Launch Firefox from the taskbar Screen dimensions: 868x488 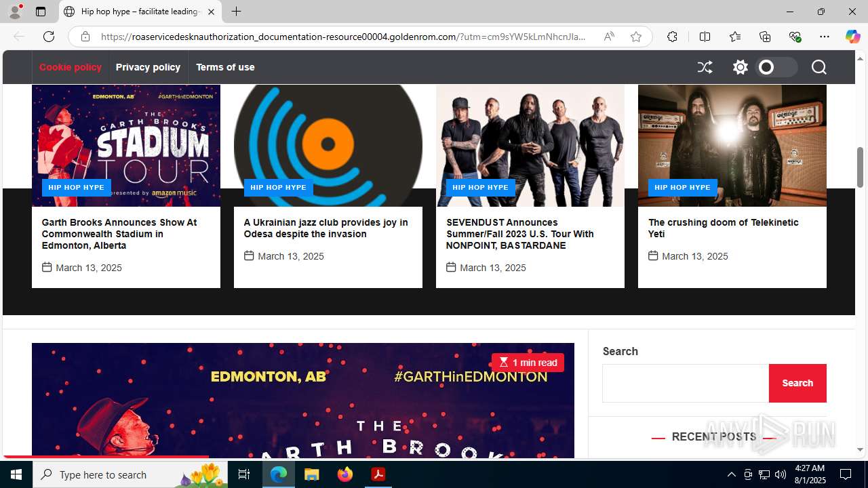coord(345,474)
